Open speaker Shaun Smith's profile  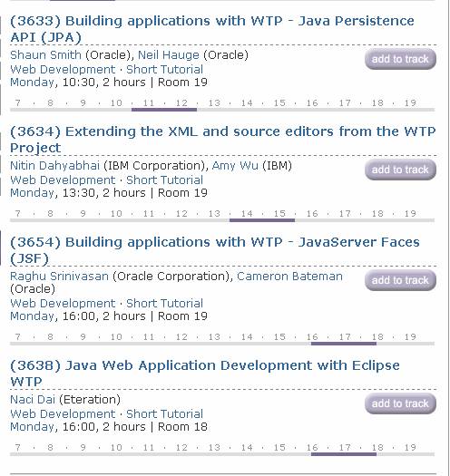pos(45,55)
